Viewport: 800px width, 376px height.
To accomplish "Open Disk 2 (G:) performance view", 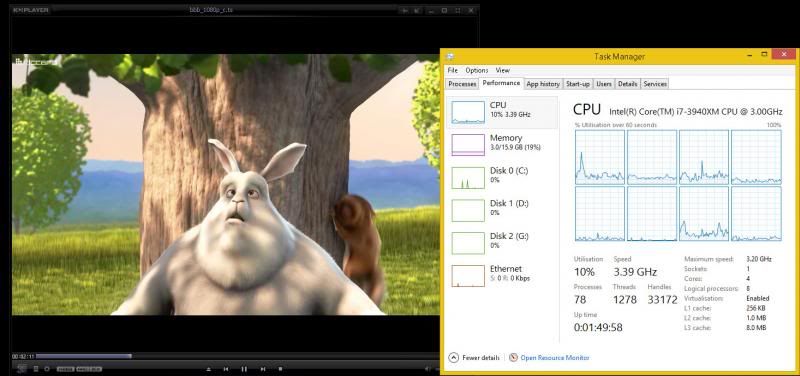I will [x=502, y=242].
